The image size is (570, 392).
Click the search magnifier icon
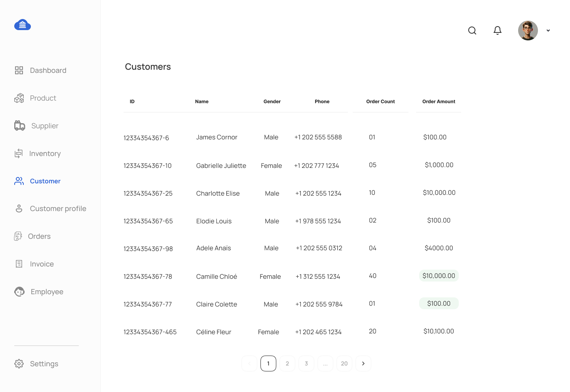(x=472, y=30)
